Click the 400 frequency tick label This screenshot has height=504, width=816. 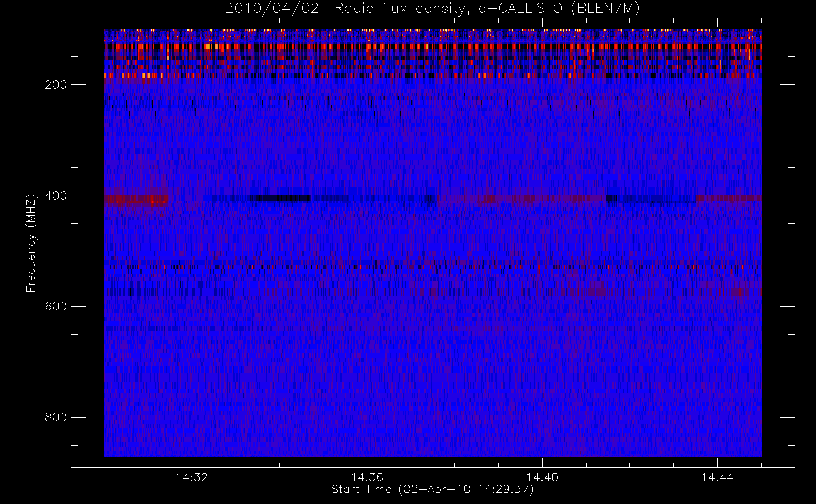[56, 196]
